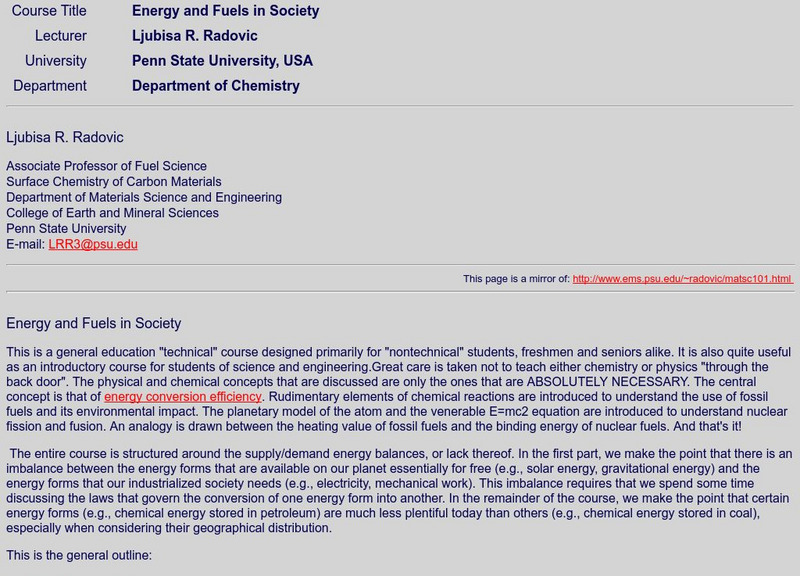Viewport: 800px width, 576px height.
Task: Select 'Surface Chemistry of Carbon Materials' line
Action: (x=114, y=182)
